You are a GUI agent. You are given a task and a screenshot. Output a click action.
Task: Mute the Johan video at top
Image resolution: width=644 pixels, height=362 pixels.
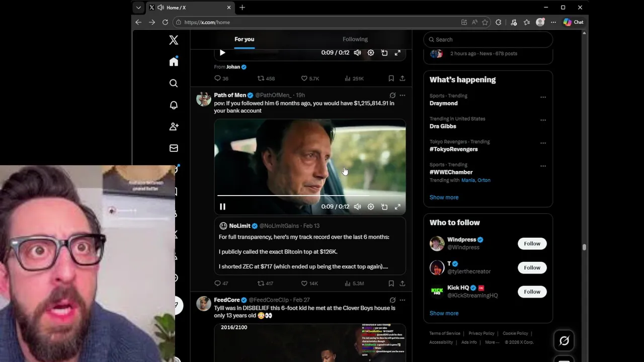357,53
